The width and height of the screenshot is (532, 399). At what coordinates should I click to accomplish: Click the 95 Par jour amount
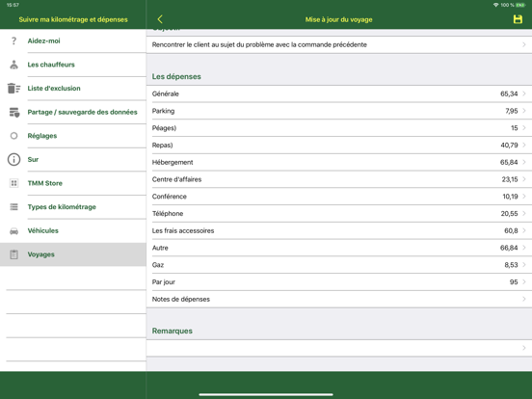pyautogui.click(x=514, y=282)
